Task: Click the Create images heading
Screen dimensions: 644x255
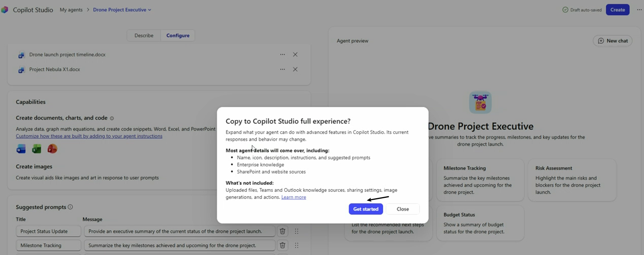Action: click(x=34, y=167)
